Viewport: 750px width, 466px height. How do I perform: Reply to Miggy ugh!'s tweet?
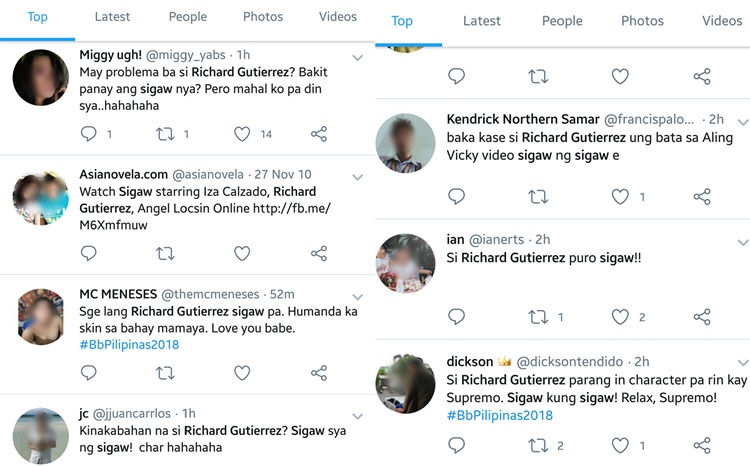pos(88,133)
